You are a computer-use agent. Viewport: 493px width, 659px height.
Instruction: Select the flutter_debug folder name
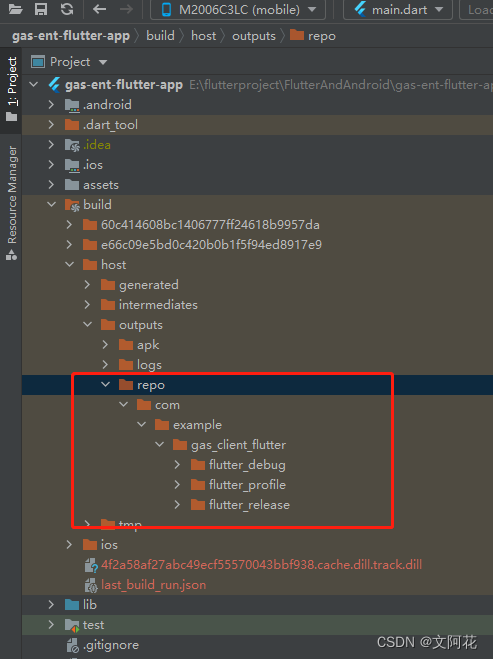coord(247,465)
